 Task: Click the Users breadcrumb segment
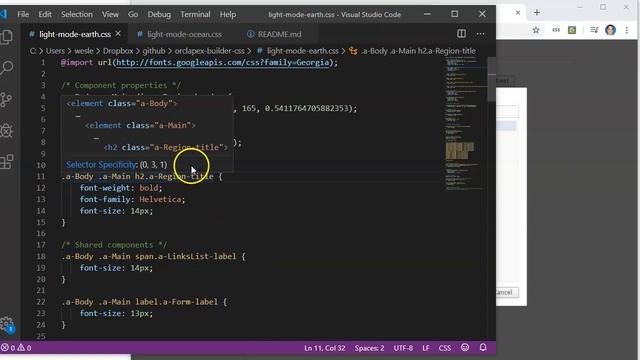click(x=55, y=51)
